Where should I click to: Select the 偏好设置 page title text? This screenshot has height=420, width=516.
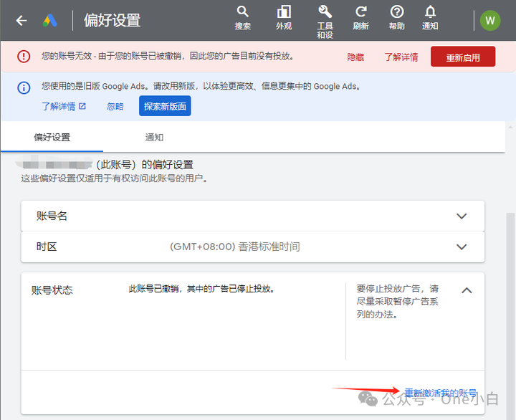point(113,20)
